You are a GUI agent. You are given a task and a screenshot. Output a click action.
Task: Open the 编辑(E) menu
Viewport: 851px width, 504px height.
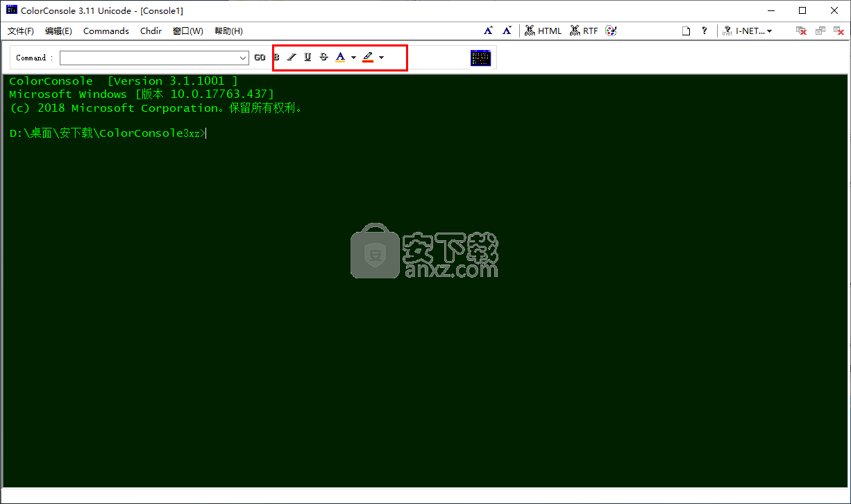pos(58,31)
